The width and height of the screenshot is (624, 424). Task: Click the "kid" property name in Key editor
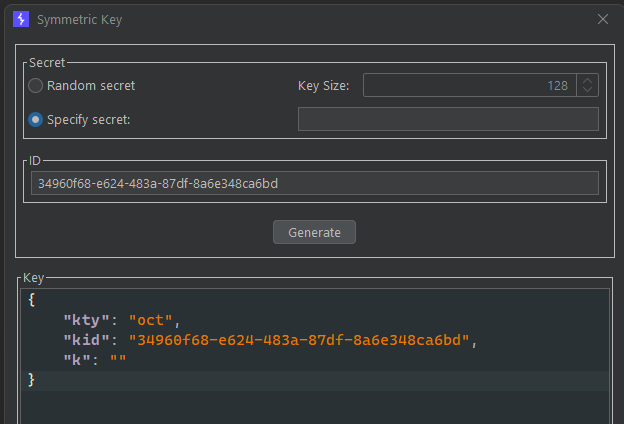click(x=84, y=340)
